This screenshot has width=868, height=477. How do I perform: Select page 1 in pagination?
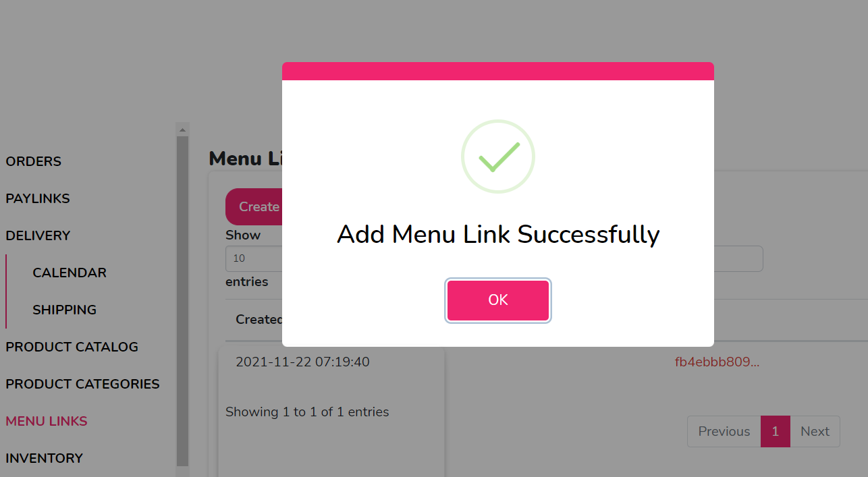click(x=776, y=431)
